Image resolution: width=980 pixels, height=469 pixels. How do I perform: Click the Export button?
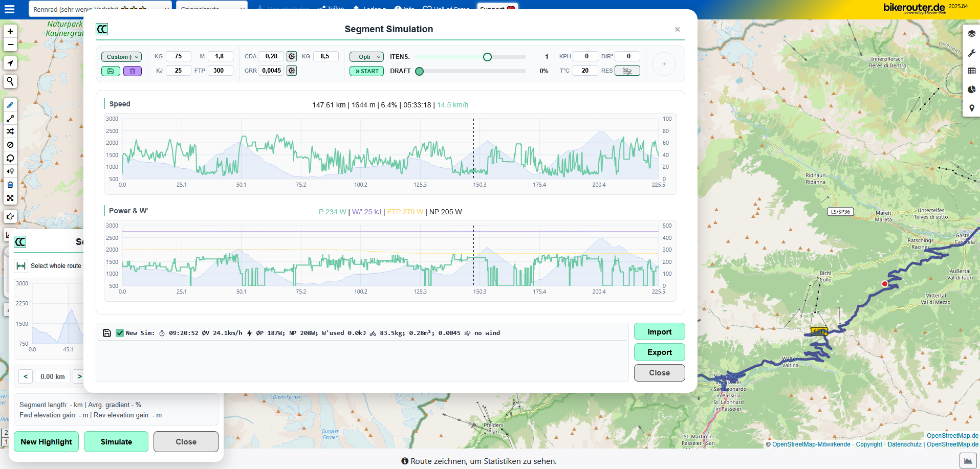click(x=659, y=352)
